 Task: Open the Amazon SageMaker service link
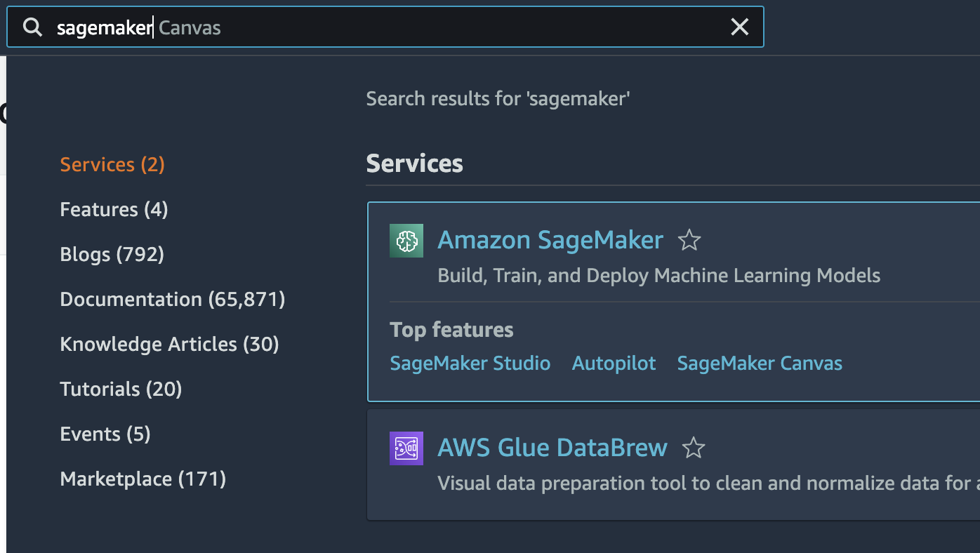pos(550,241)
